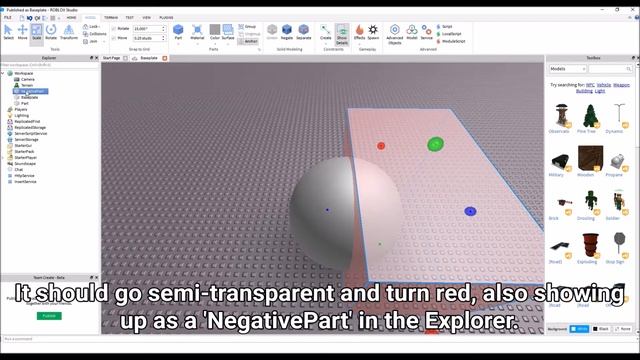
Task: Add Effects from the Gameplay group
Action: (359, 32)
